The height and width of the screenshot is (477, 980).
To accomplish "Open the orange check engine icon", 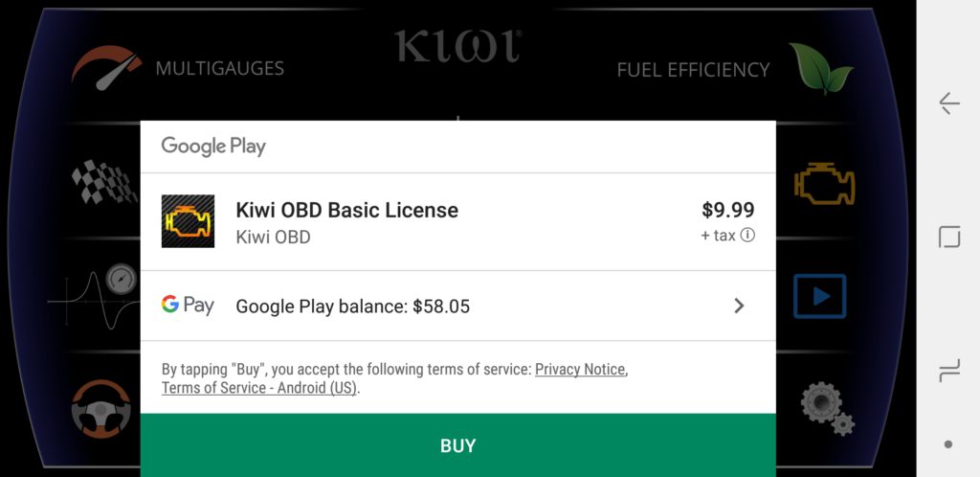I will [824, 184].
